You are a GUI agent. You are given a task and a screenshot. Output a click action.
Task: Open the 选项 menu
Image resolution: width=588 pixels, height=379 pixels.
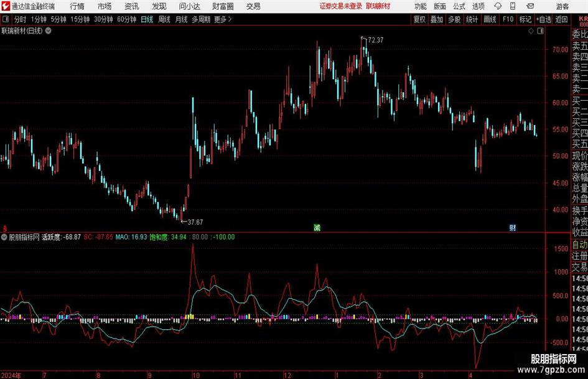tap(478, 6)
